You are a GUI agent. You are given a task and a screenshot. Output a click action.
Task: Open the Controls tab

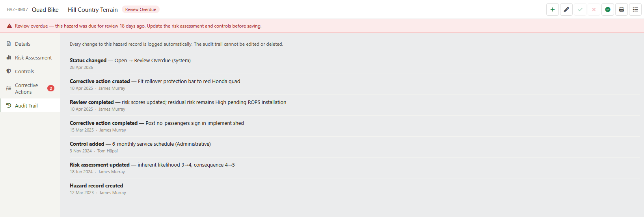click(x=30, y=71)
